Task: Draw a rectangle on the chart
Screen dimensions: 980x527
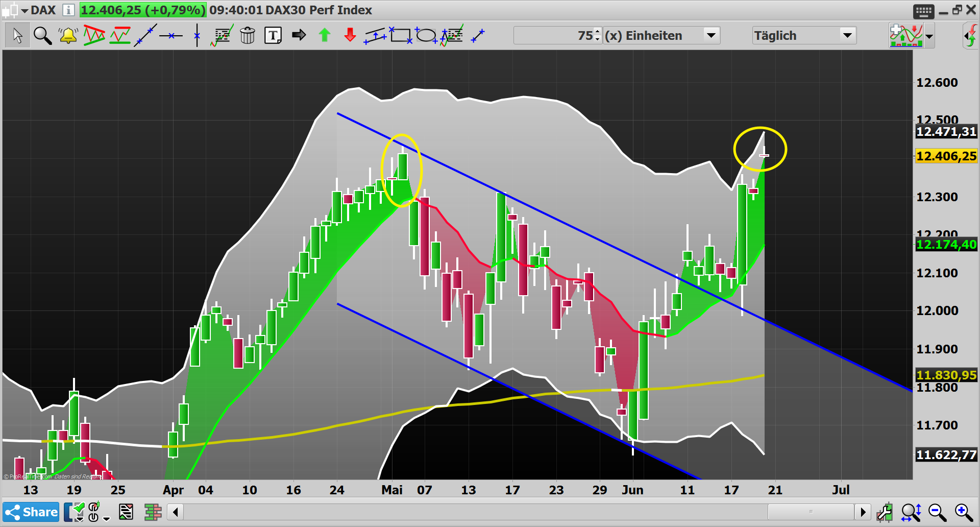Action: [x=401, y=35]
